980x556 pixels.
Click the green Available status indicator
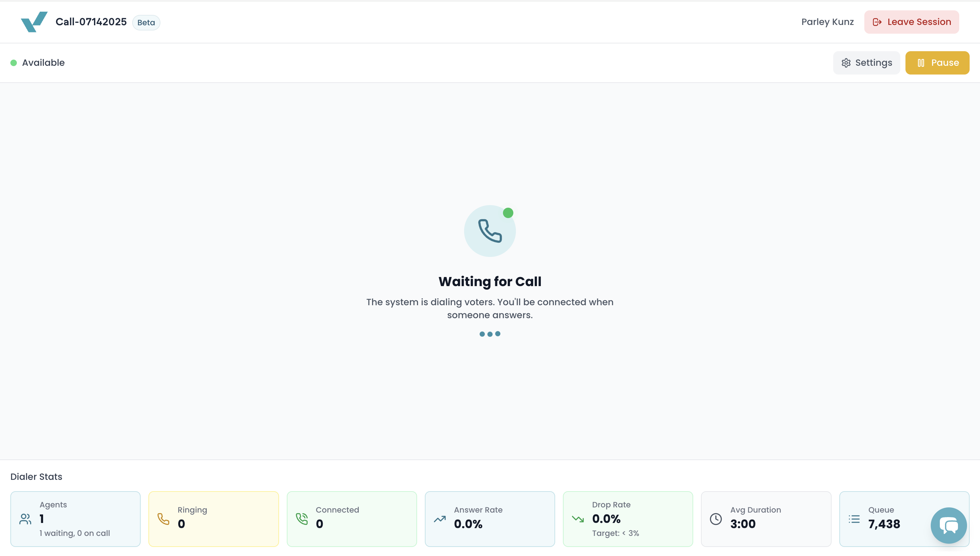(x=13, y=63)
